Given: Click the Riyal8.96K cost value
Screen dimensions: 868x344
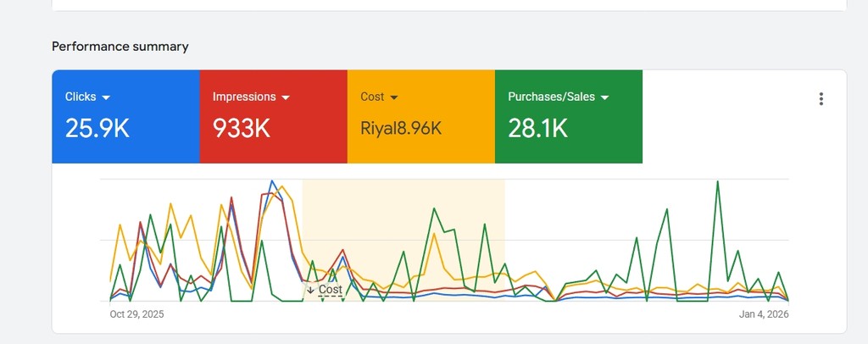Looking at the screenshot, I should 401,129.
